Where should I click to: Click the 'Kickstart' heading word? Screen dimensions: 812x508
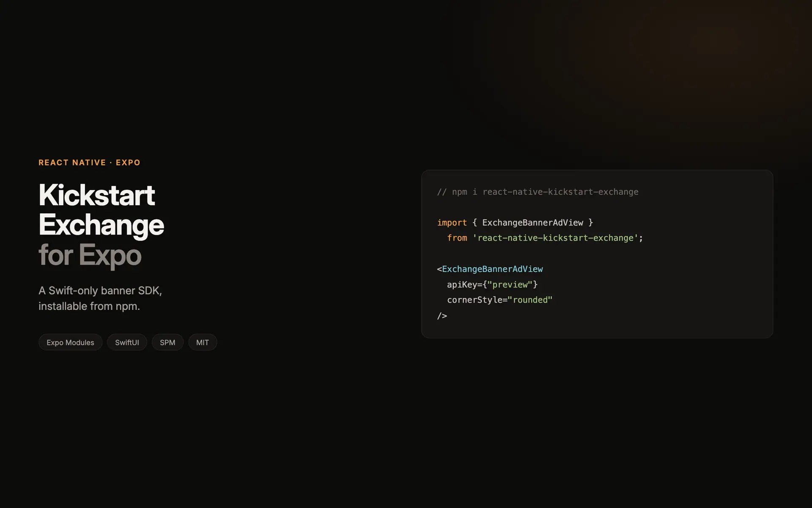tap(96, 195)
